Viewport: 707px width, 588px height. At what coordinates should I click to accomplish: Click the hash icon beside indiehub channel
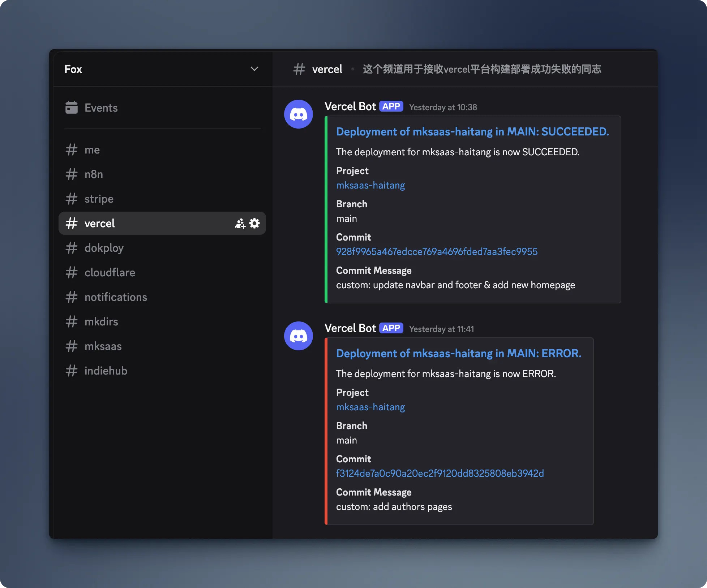[x=72, y=371]
